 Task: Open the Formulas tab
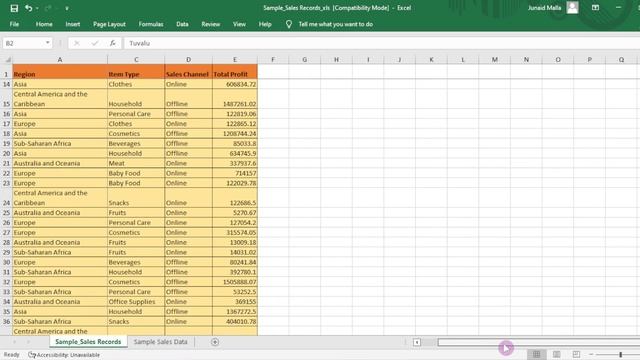click(151, 24)
